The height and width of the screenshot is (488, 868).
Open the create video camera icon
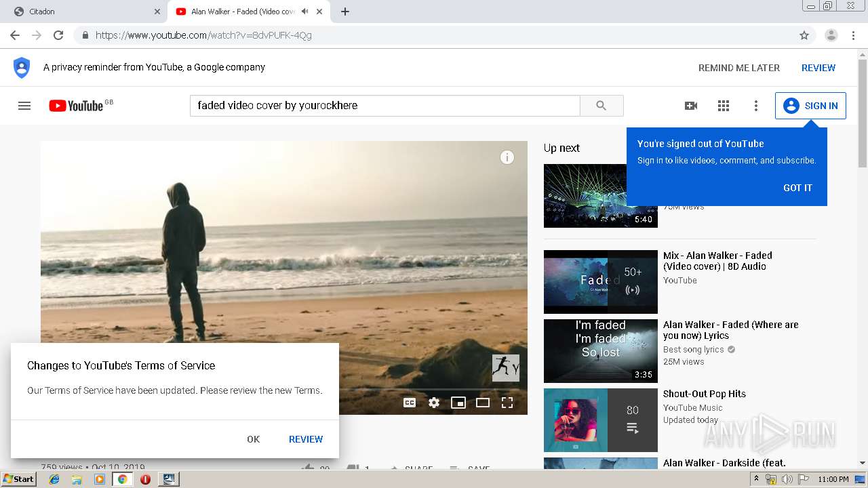point(691,106)
